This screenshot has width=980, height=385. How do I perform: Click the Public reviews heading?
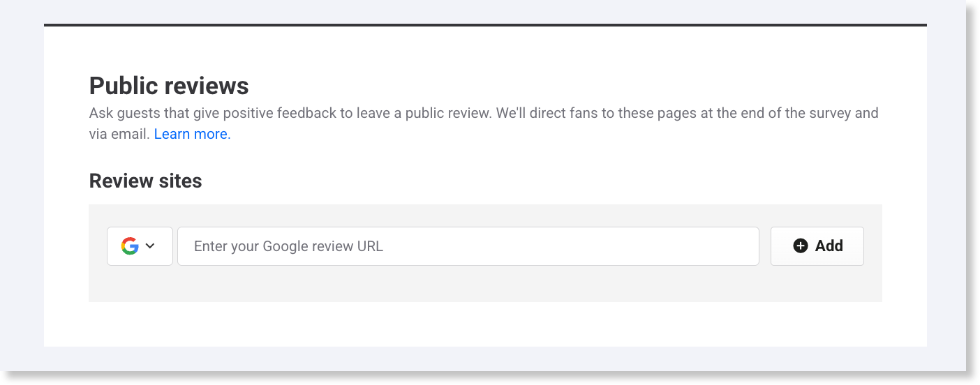click(x=169, y=86)
